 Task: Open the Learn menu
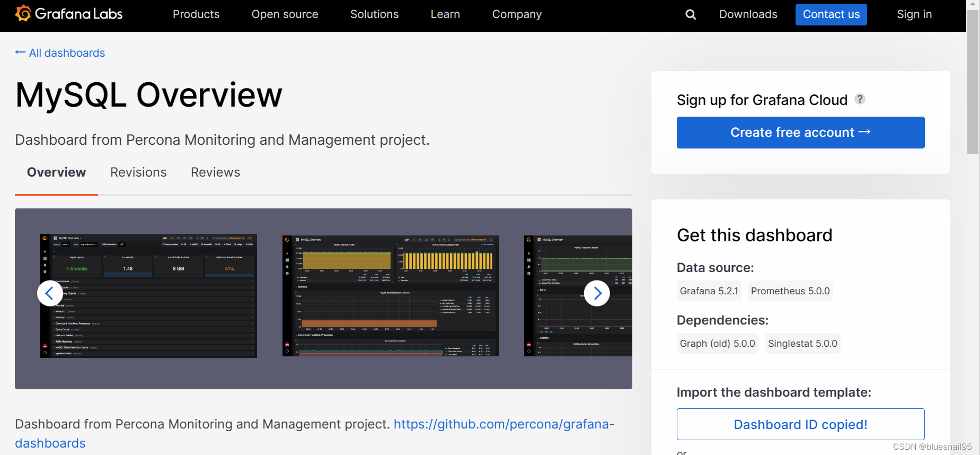[445, 14]
